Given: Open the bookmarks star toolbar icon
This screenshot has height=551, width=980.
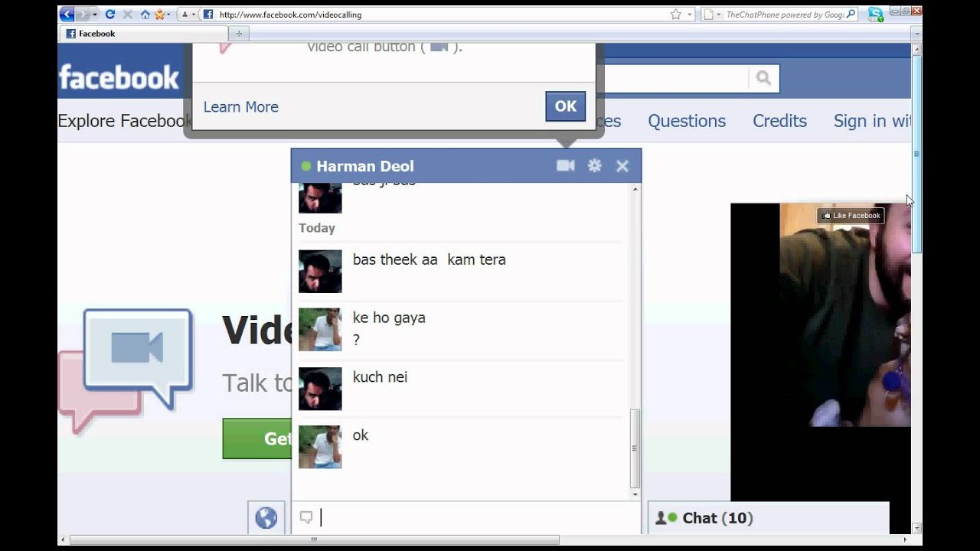Looking at the screenshot, I should tap(161, 14).
